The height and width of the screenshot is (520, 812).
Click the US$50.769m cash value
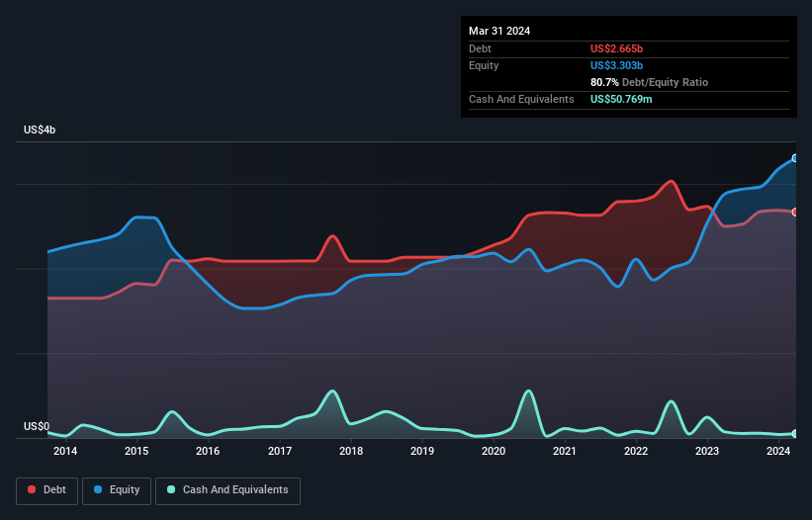pos(621,99)
